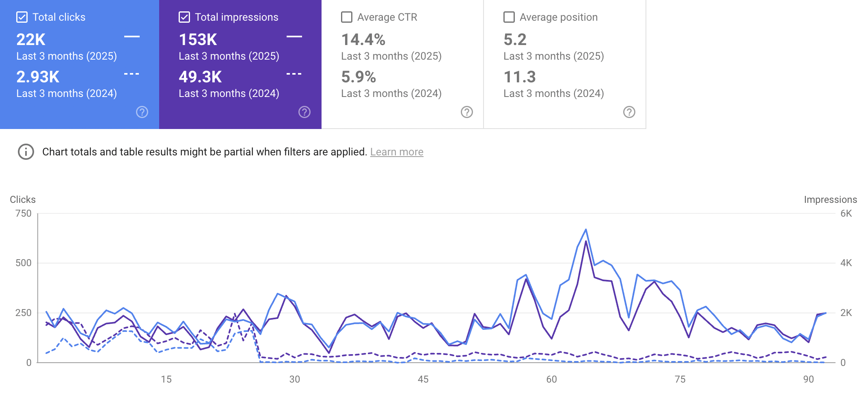This screenshot has height=400, width=868.
Task: Uncheck the Total clicks checkbox
Action: tap(22, 17)
